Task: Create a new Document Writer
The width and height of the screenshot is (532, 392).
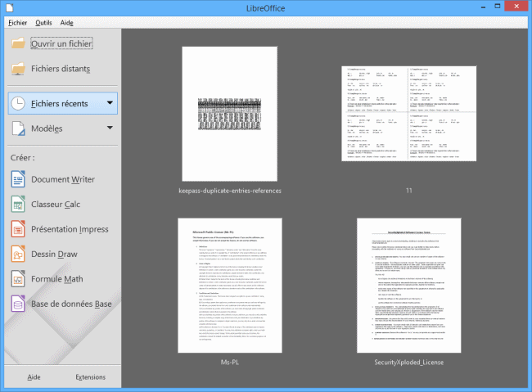Action: 63,179
